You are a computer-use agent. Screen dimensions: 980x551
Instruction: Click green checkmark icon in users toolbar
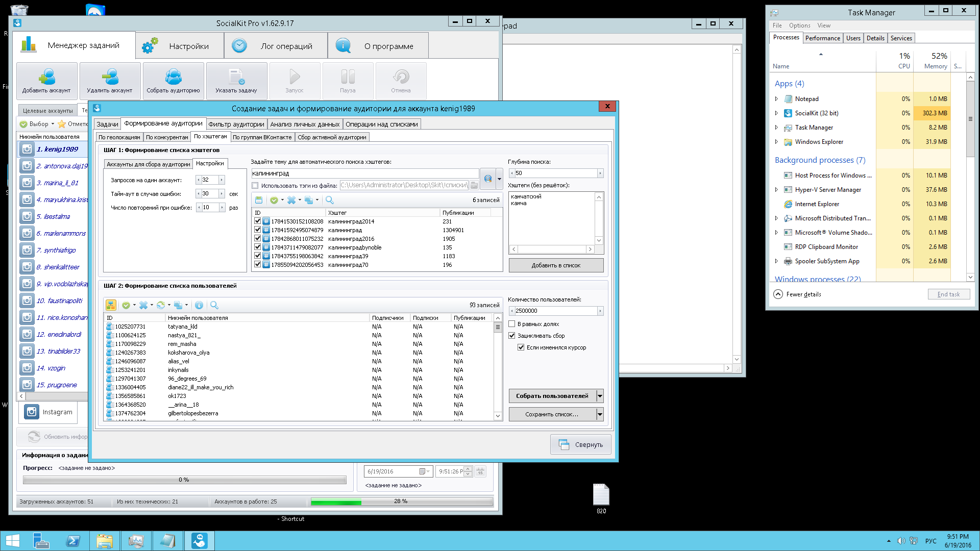click(126, 305)
